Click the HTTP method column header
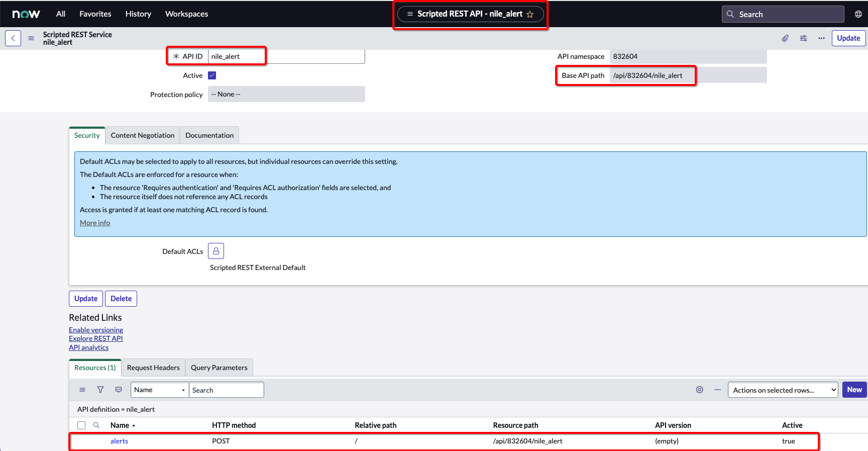 [234, 425]
